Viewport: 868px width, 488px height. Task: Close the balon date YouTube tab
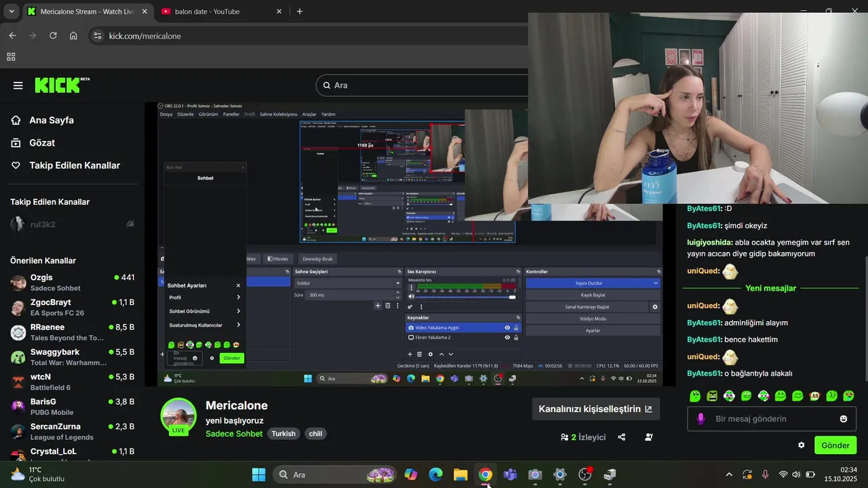pyautogui.click(x=279, y=12)
